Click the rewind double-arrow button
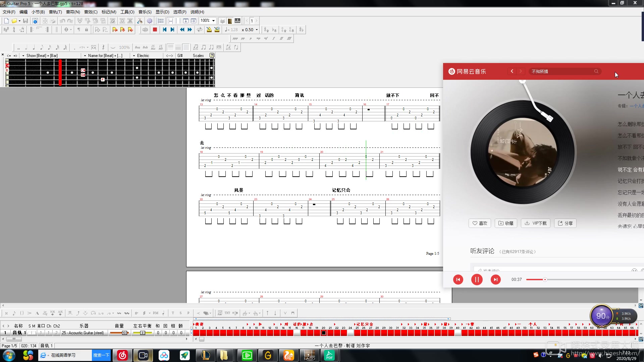Image resolution: width=644 pixels, height=362 pixels. coord(182,29)
